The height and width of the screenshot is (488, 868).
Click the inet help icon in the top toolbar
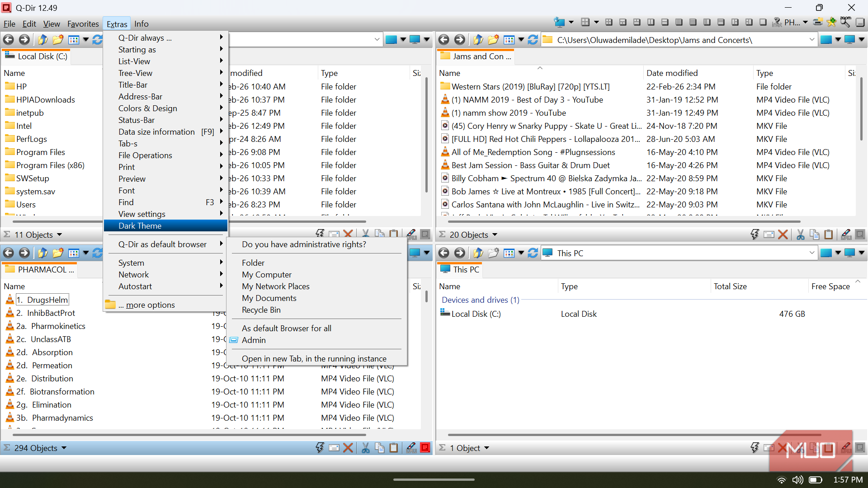tap(778, 22)
